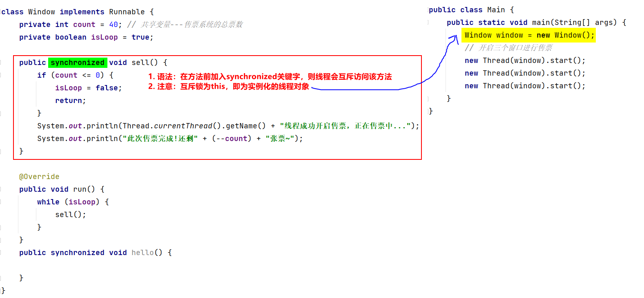Click green-highlighted 'synchronized' keyword of sell()

pos(78,63)
